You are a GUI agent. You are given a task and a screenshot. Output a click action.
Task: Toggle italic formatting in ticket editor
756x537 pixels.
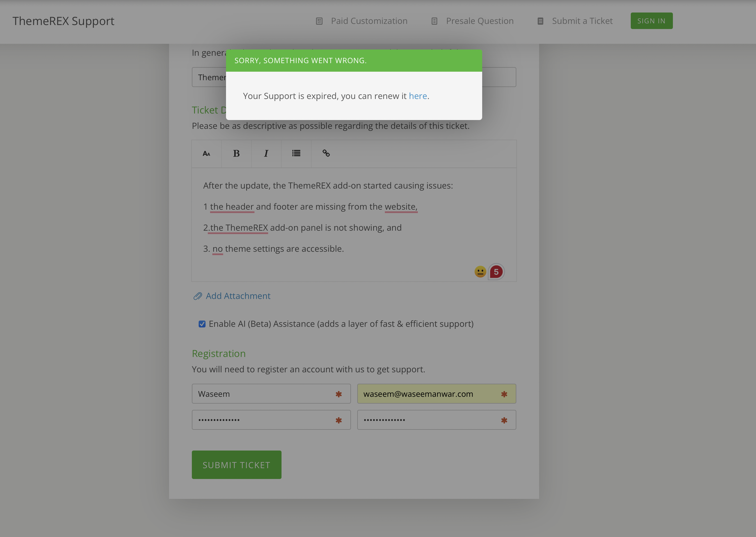pyautogui.click(x=266, y=154)
